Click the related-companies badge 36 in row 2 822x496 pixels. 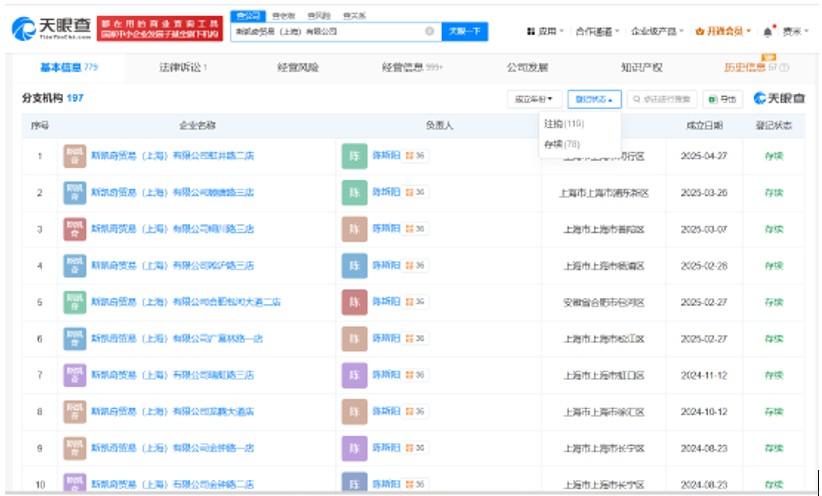(x=416, y=192)
